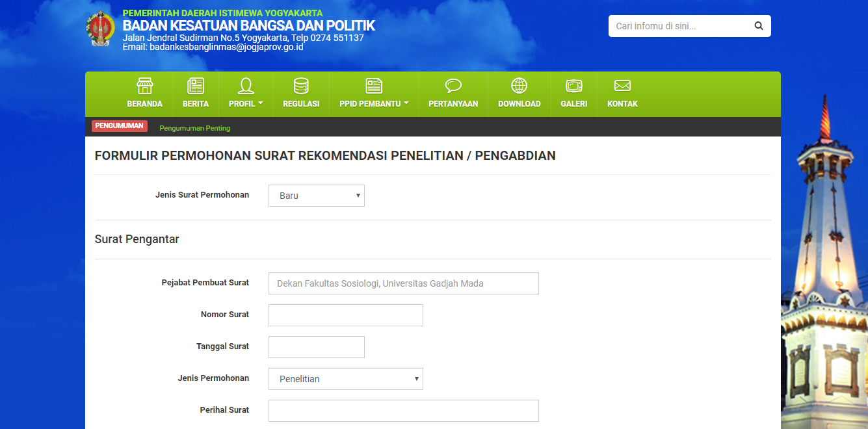The height and width of the screenshot is (429, 868).
Task: Click the Pejabat Pembuat Surat field
Action: [403, 283]
